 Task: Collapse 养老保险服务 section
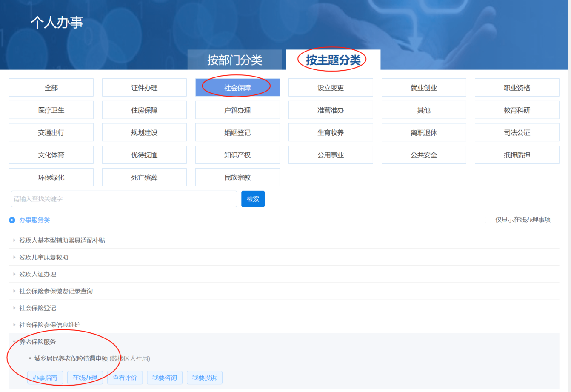pyautogui.click(x=37, y=342)
